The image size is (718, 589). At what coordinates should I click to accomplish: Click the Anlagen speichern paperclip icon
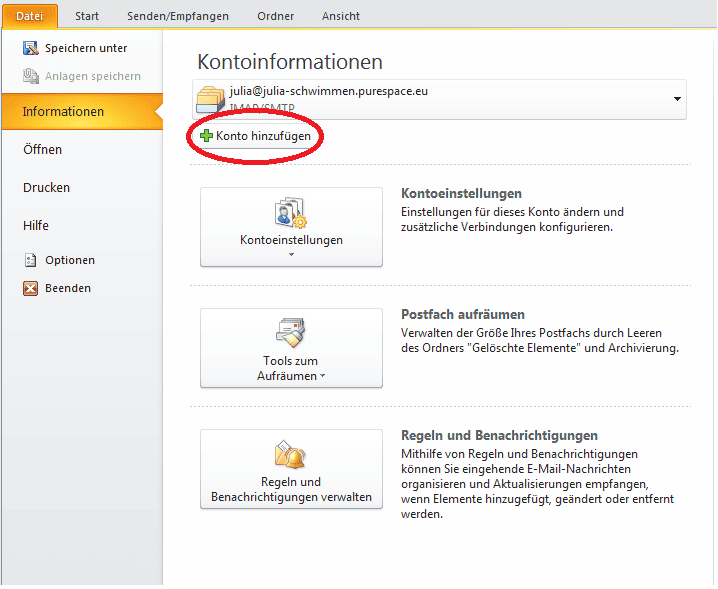tap(30, 77)
